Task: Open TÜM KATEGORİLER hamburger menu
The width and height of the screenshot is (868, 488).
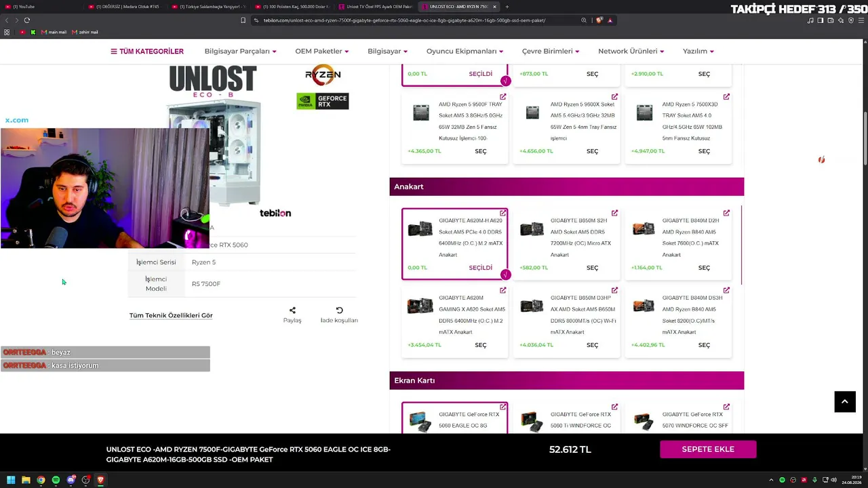Action: click(147, 52)
